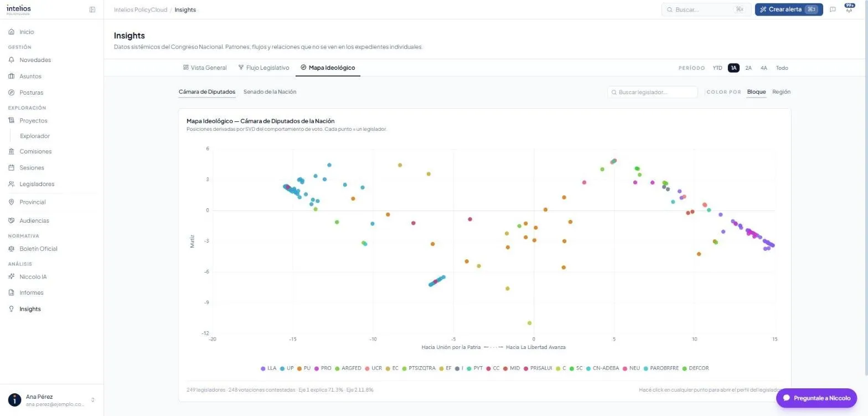Select the Cámara de Diputados chamber tab
Image resolution: width=868 pixels, height=416 pixels.
coord(207,92)
